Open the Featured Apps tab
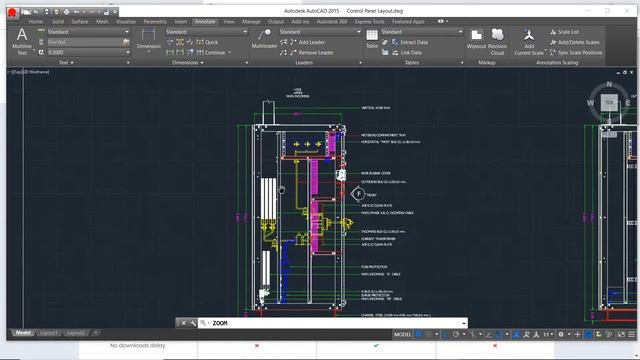The width and height of the screenshot is (640, 360). (x=408, y=22)
